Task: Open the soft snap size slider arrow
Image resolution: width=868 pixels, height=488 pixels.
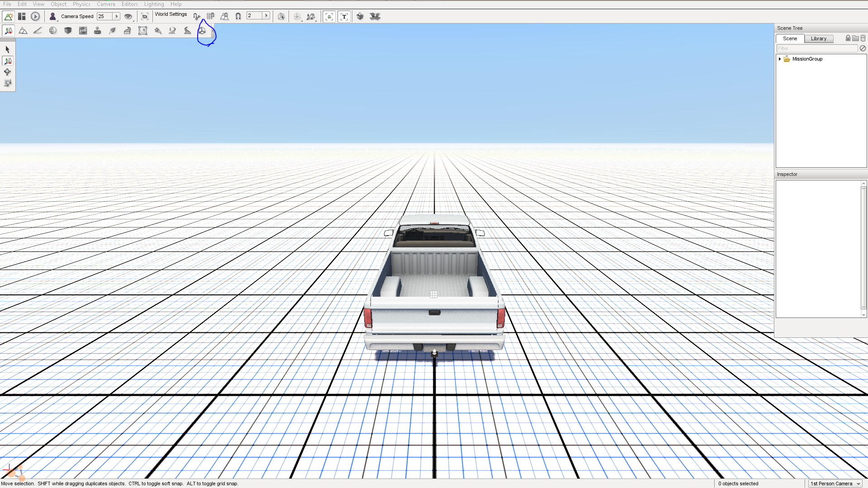Action: click(x=266, y=16)
